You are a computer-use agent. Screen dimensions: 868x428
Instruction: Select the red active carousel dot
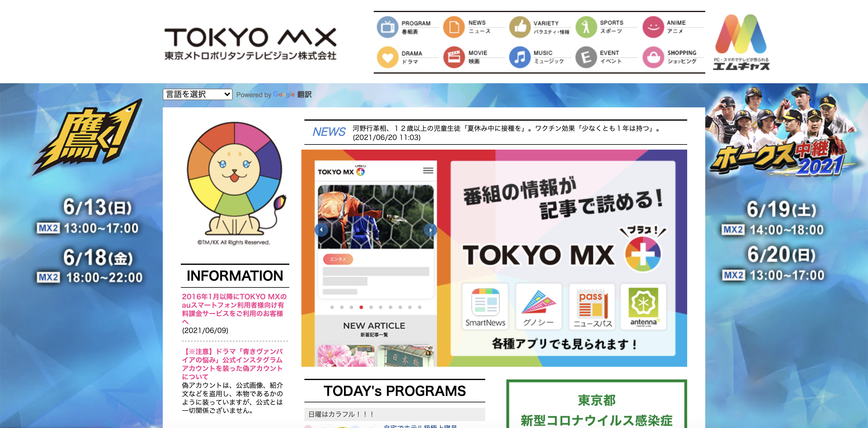361,307
